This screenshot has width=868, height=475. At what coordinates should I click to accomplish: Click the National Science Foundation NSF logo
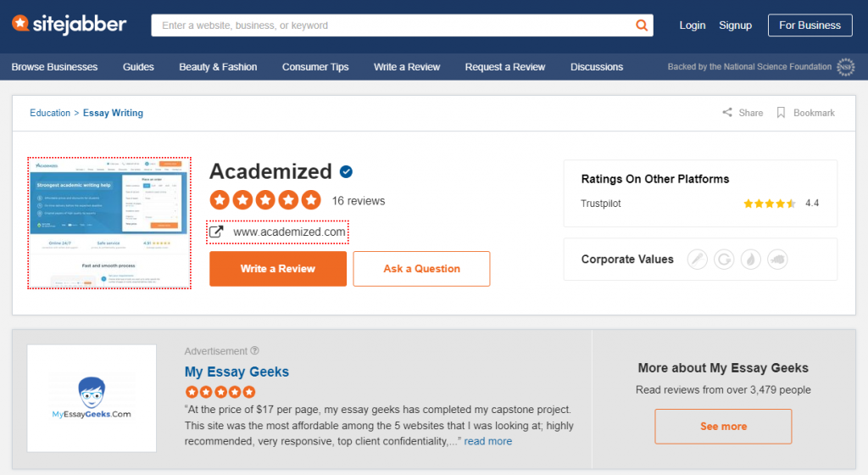point(845,67)
